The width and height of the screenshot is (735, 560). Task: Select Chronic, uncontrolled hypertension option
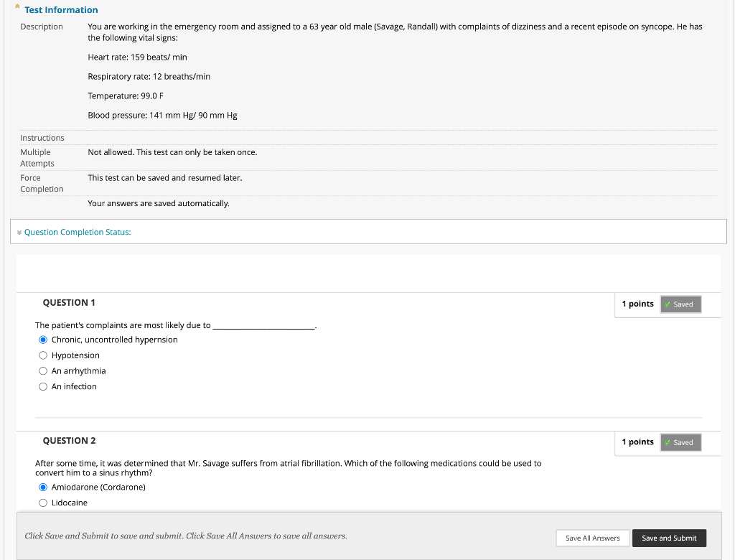pos(43,340)
